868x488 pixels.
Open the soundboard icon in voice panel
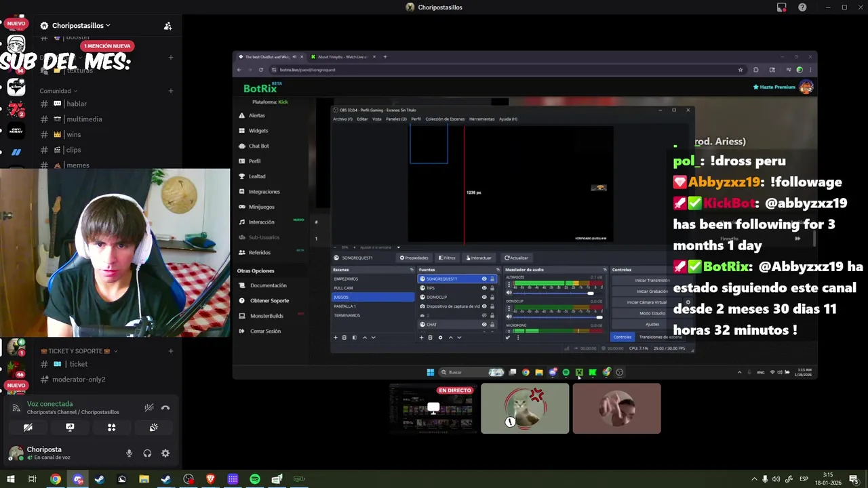coord(153,428)
